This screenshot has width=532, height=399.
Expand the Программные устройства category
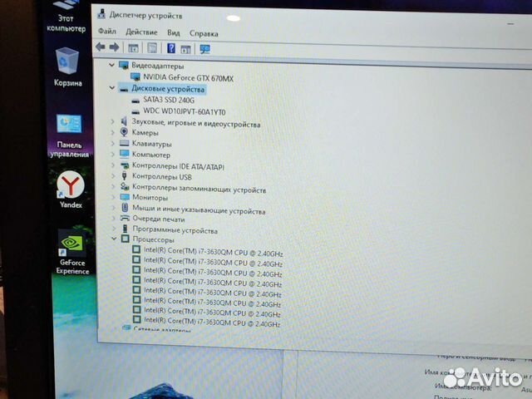[115, 229]
